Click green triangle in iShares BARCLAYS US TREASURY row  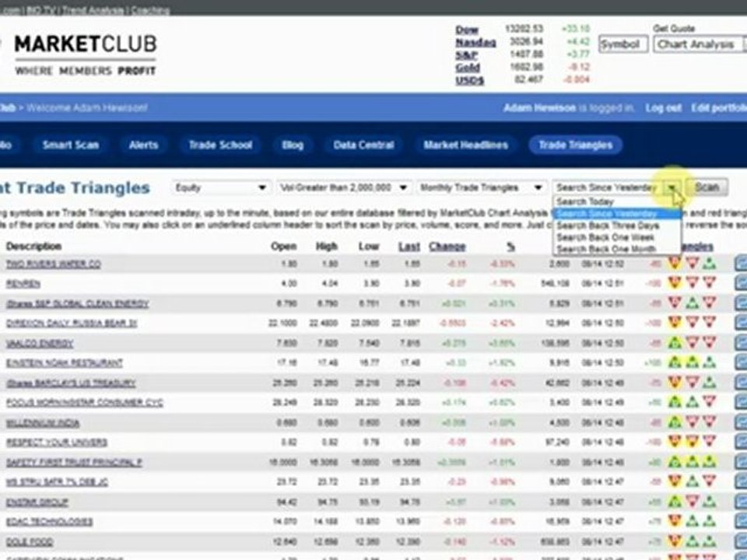click(x=710, y=382)
